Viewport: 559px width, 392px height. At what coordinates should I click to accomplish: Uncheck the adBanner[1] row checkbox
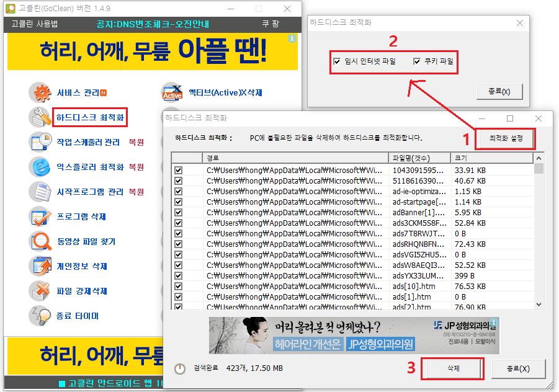178,212
